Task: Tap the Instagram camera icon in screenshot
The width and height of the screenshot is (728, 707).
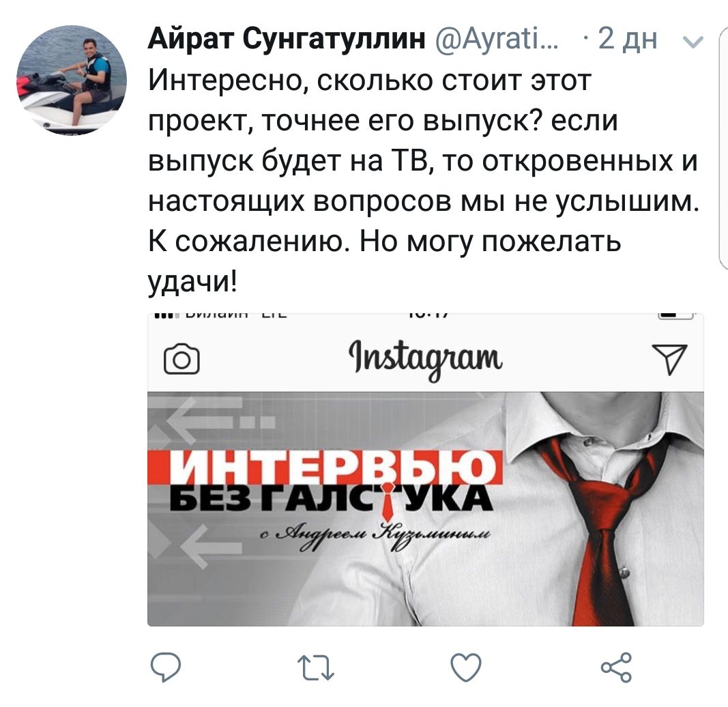Action: click(181, 358)
